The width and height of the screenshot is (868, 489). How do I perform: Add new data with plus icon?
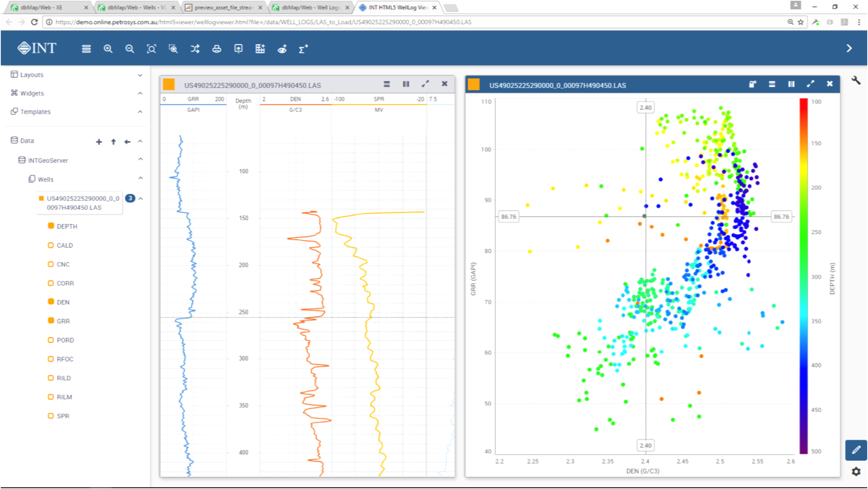click(99, 142)
